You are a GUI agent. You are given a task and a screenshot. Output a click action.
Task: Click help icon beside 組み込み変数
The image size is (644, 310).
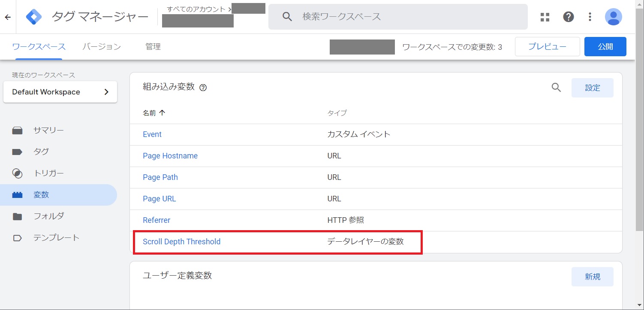(x=203, y=88)
